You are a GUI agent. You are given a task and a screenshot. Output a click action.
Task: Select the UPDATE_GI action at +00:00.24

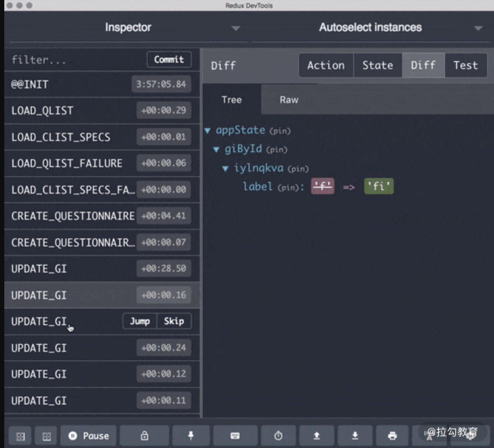pyautogui.click(x=102, y=348)
